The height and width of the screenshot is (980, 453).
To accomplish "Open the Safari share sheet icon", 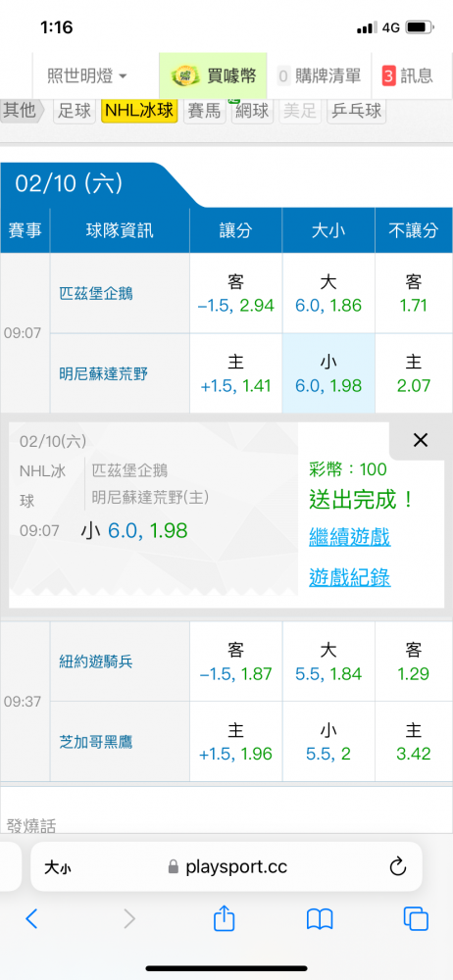I will coord(224,917).
